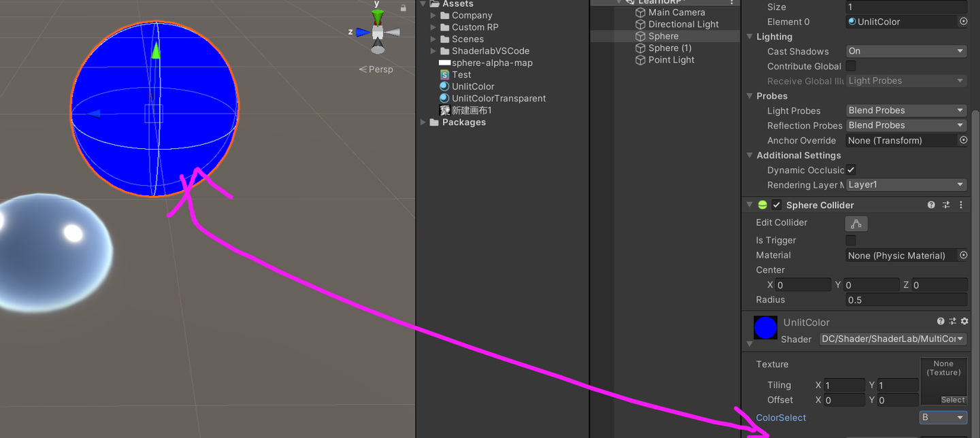This screenshot has width=980, height=438.
Task: Enable the Is Trigger checkbox
Action: pyautogui.click(x=850, y=240)
